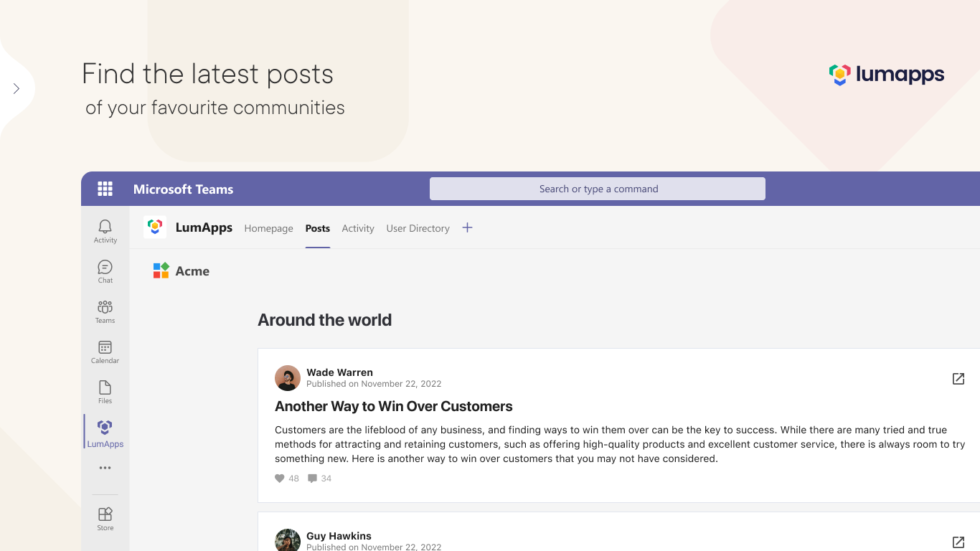
Task: Open Wade Warren's post in new window
Action: pos(958,378)
